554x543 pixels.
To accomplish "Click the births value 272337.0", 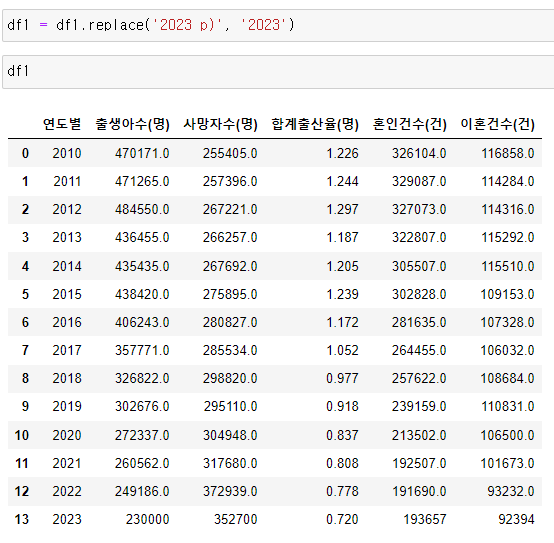I will [142, 435].
